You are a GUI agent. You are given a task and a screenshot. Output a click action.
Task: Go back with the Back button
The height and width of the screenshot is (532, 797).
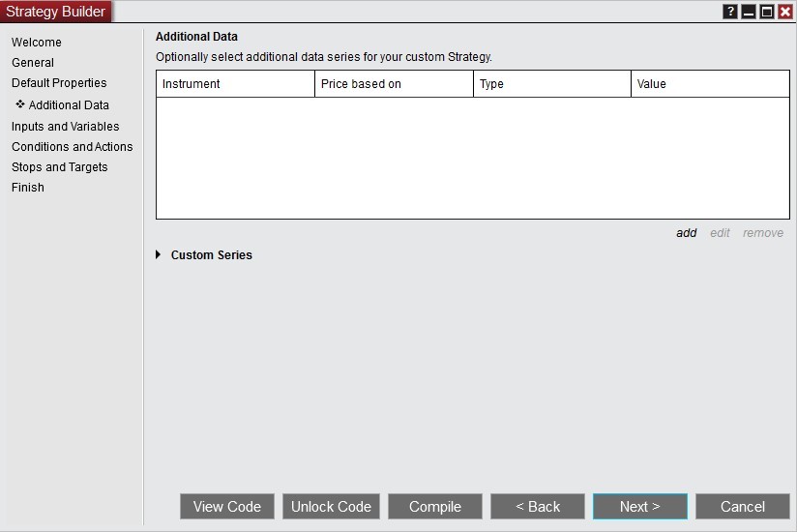538,507
